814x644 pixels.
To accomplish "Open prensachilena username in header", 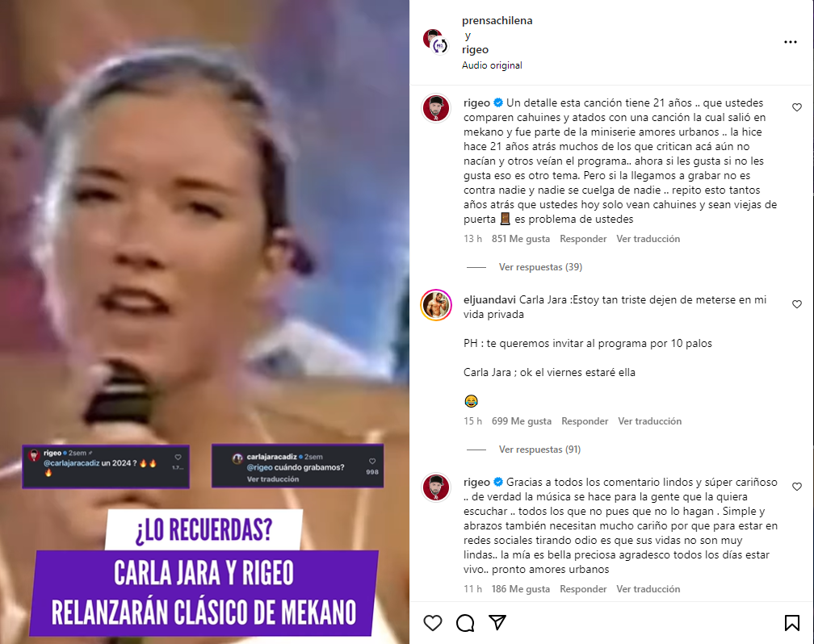I will [x=497, y=21].
